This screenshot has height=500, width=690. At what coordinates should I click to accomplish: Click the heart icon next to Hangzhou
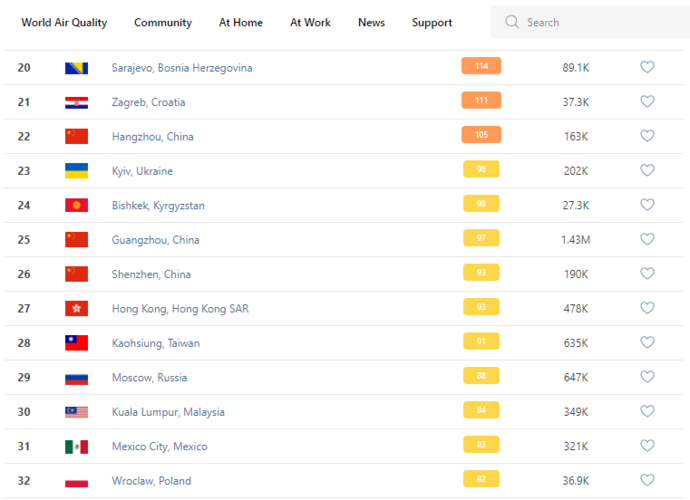(647, 136)
